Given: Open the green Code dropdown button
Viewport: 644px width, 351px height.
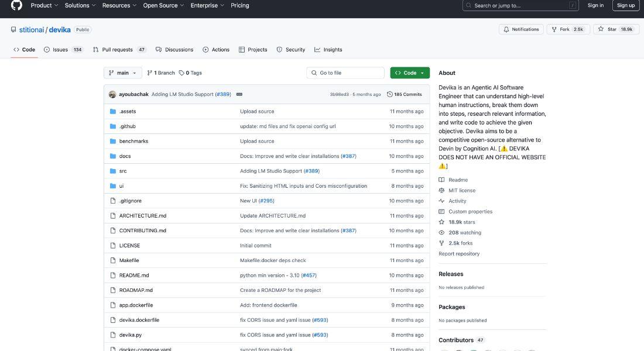Looking at the screenshot, I should pyautogui.click(x=410, y=73).
